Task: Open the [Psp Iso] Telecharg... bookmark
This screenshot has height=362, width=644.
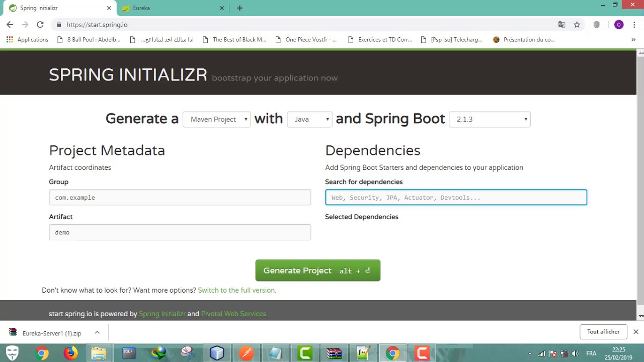Action: [451, 40]
